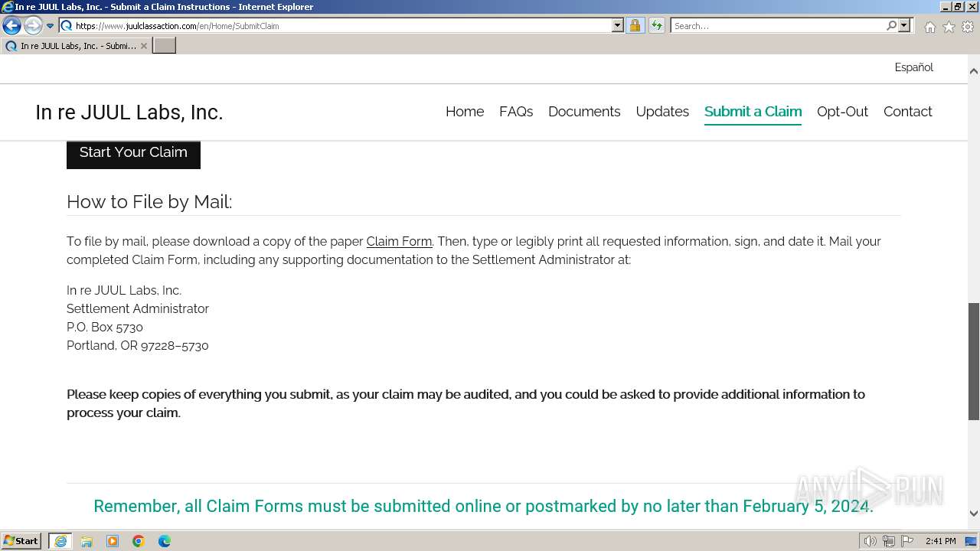
Task: Click the browser Search box
Action: pos(777,26)
